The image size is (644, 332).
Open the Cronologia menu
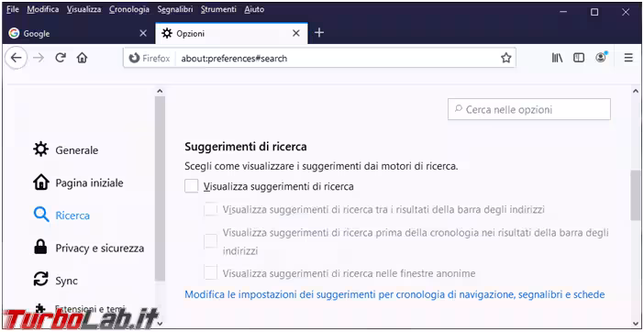[129, 9]
